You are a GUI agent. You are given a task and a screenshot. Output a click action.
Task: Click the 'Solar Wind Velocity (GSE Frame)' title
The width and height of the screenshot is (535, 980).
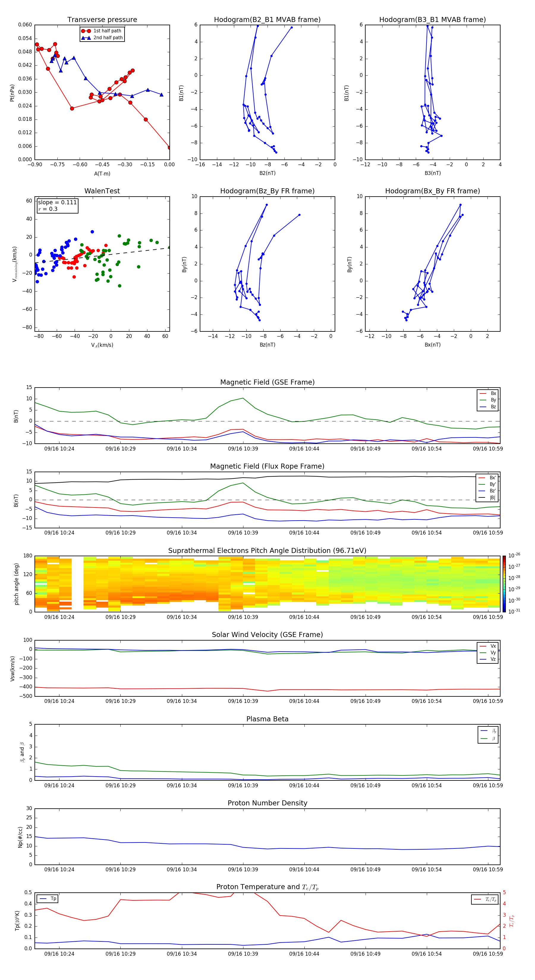coord(267,635)
